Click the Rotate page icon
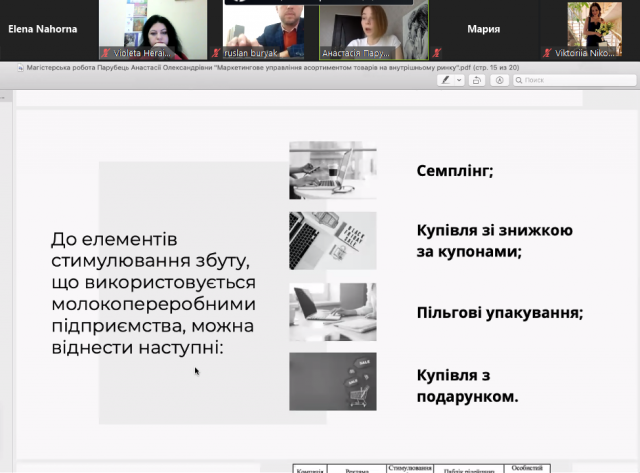The height and width of the screenshot is (473, 640). 478,80
